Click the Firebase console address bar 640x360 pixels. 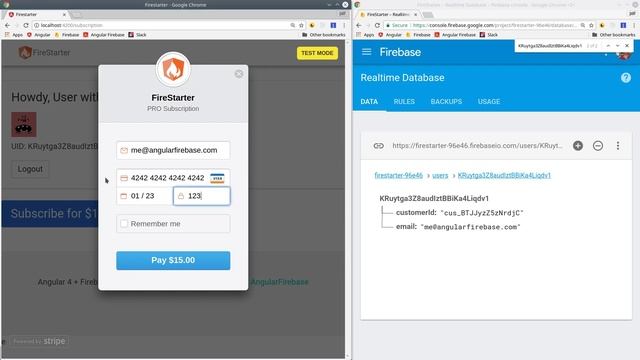point(482,25)
